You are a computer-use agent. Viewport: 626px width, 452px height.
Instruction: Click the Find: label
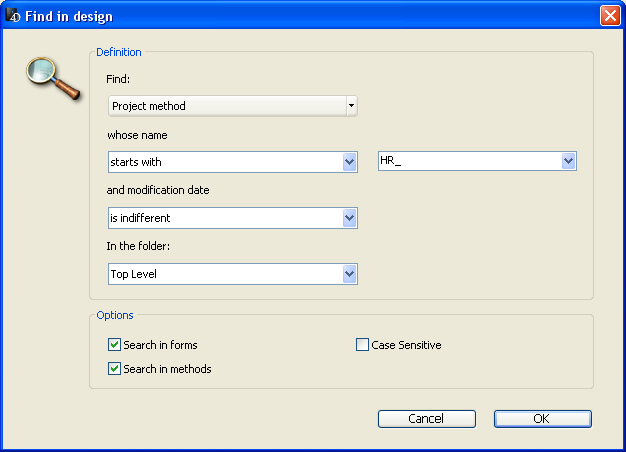tap(118, 77)
